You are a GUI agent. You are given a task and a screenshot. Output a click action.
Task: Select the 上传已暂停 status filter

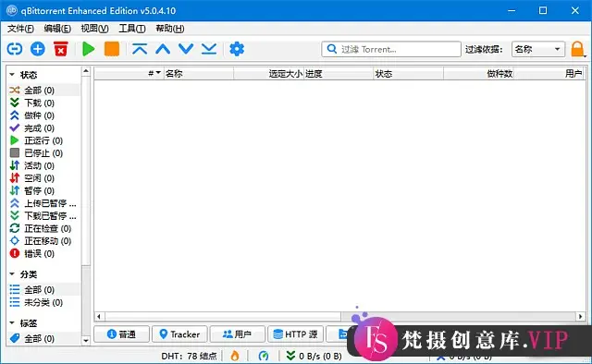click(43, 203)
